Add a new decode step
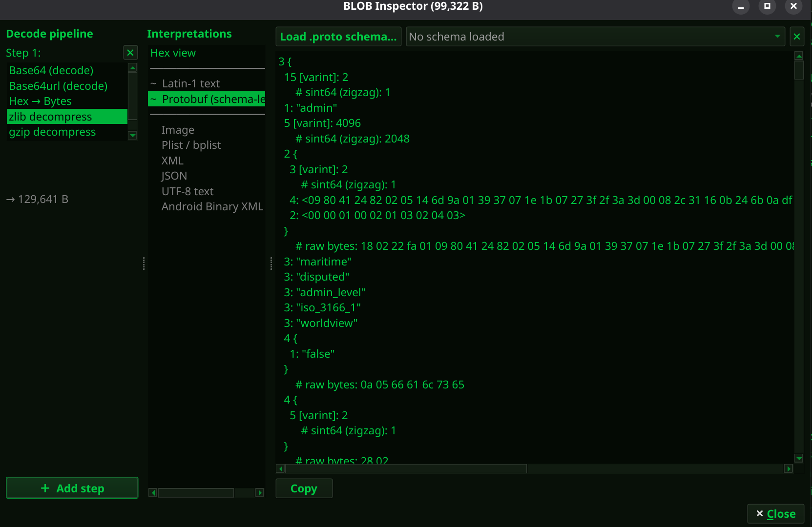812x527 pixels. pos(72,488)
